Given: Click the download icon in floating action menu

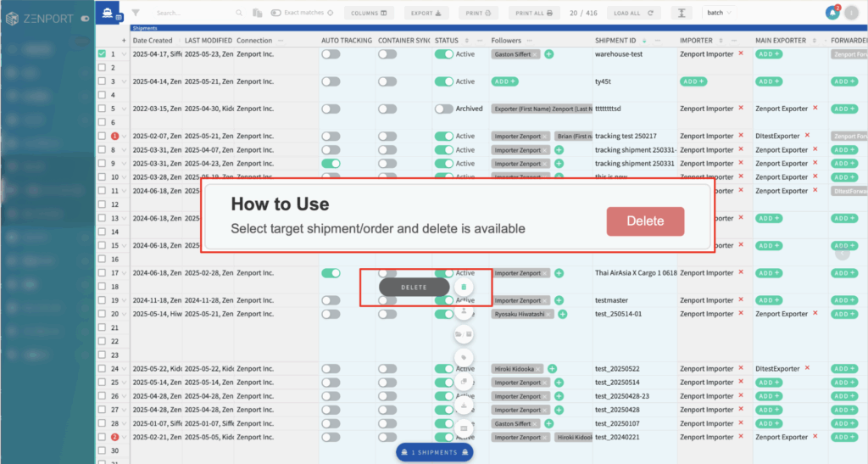Looking at the screenshot, I should coord(464,406).
